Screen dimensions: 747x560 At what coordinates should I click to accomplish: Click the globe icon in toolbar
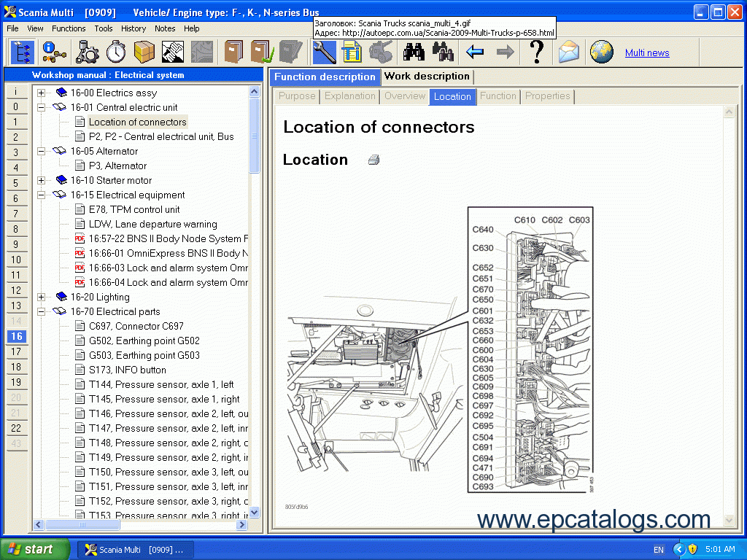point(602,52)
